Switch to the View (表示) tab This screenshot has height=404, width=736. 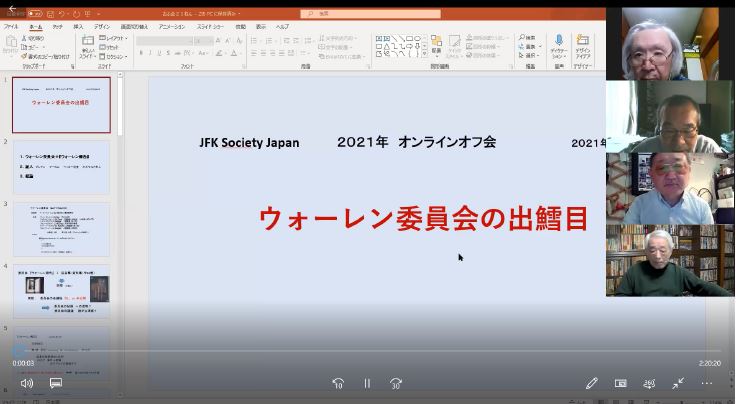point(261,27)
